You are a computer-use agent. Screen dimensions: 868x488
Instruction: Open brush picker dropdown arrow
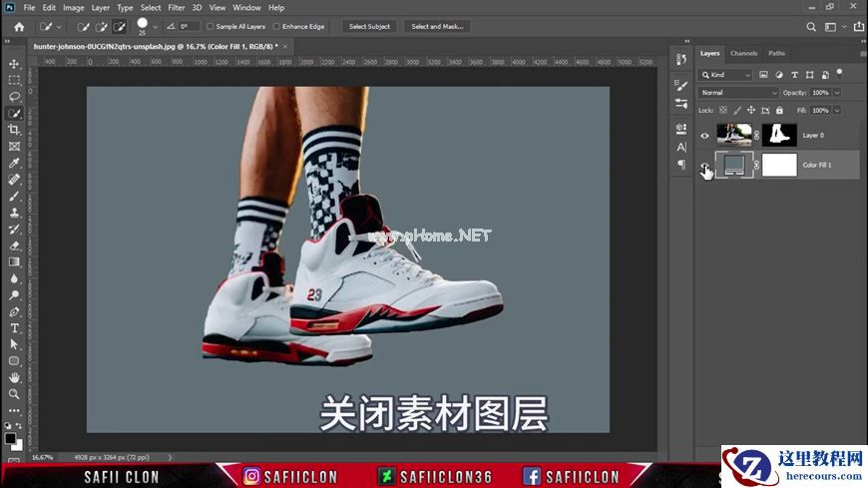coord(156,27)
